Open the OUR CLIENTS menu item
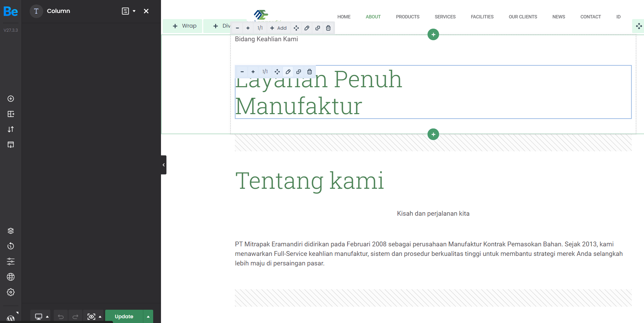Image resolution: width=644 pixels, height=323 pixels. click(x=523, y=17)
